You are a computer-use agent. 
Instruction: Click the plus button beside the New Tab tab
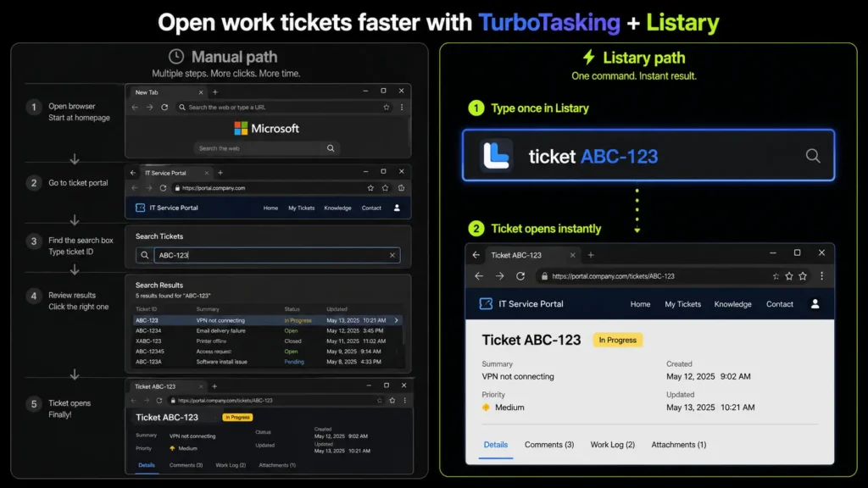[215, 92]
